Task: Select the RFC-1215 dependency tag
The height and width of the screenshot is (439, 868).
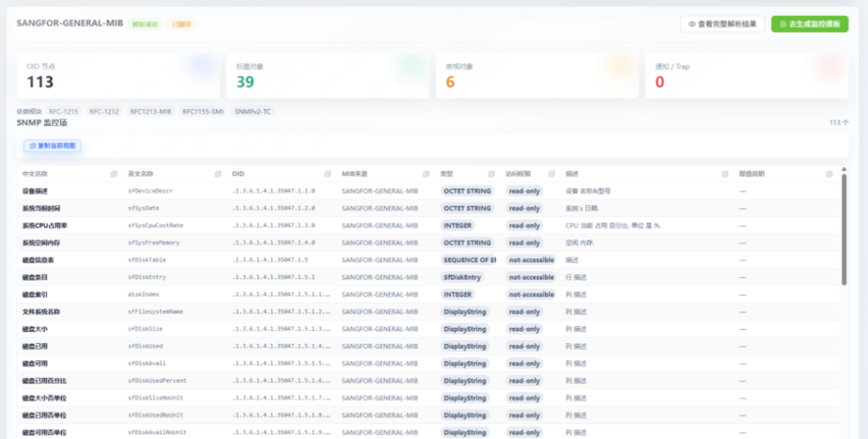Action: click(64, 112)
